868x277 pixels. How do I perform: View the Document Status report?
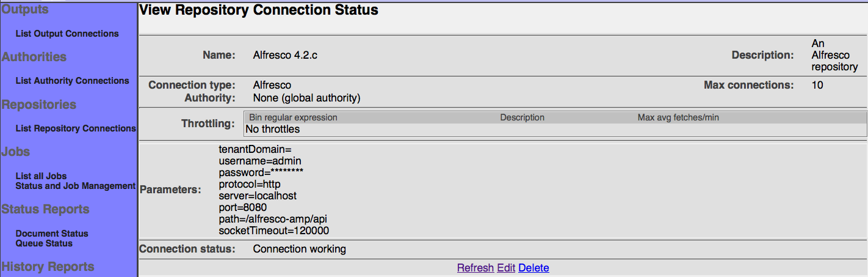coord(52,234)
